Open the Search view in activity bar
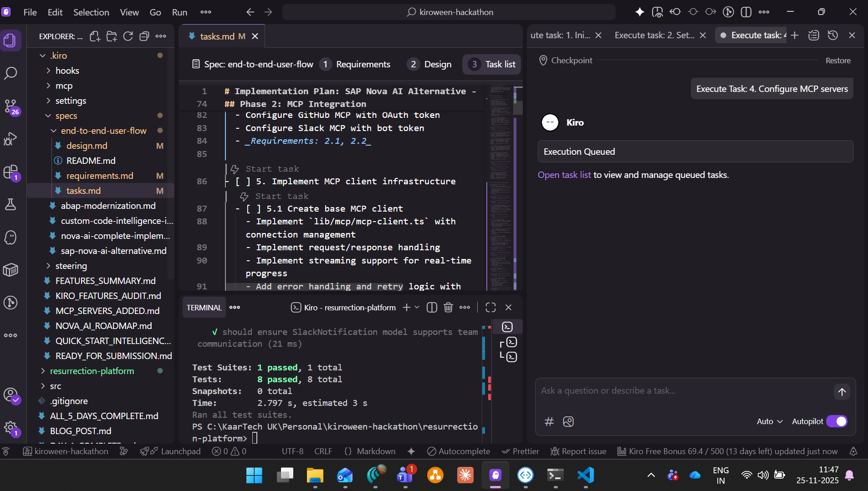868x491 pixels. tap(10, 73)
